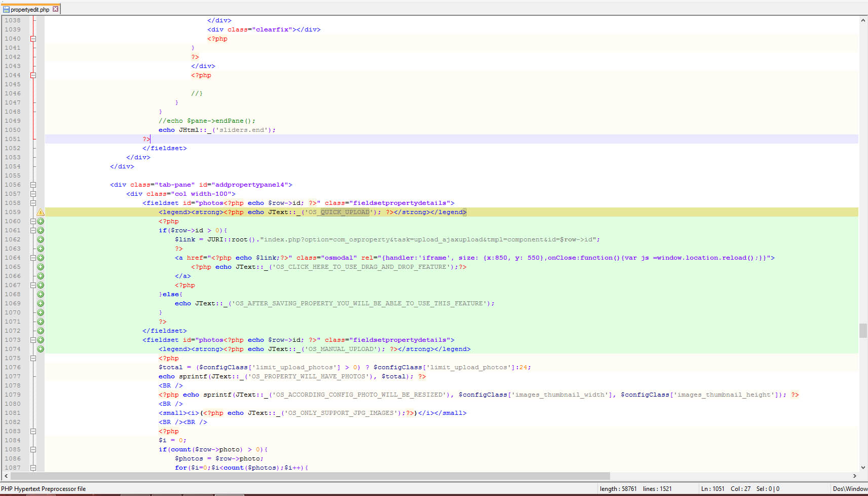Collapse the fieldset fold at line 1058
868x496 pixels.
(33, 203)
